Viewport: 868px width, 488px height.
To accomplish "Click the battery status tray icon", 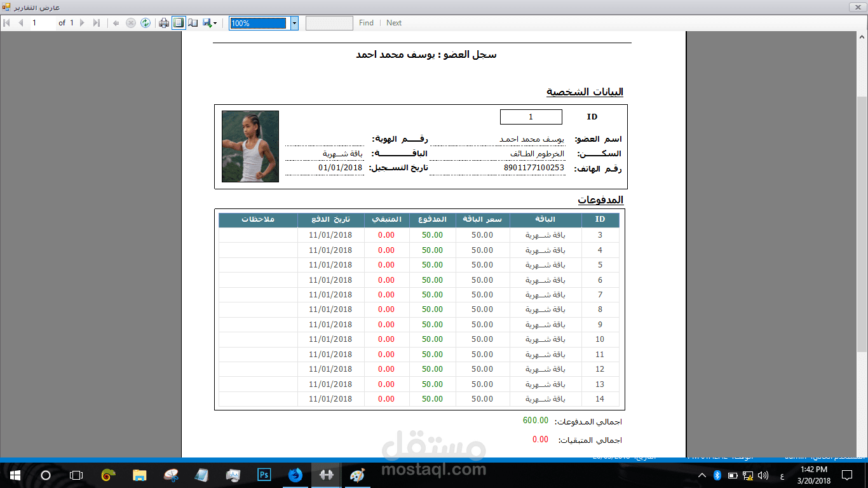I will (x=733, y=475).
